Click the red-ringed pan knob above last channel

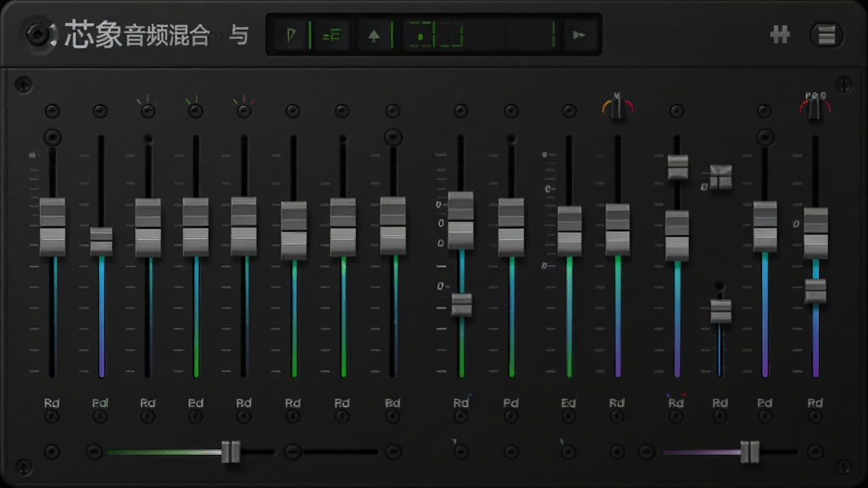[x=814, y=106]
